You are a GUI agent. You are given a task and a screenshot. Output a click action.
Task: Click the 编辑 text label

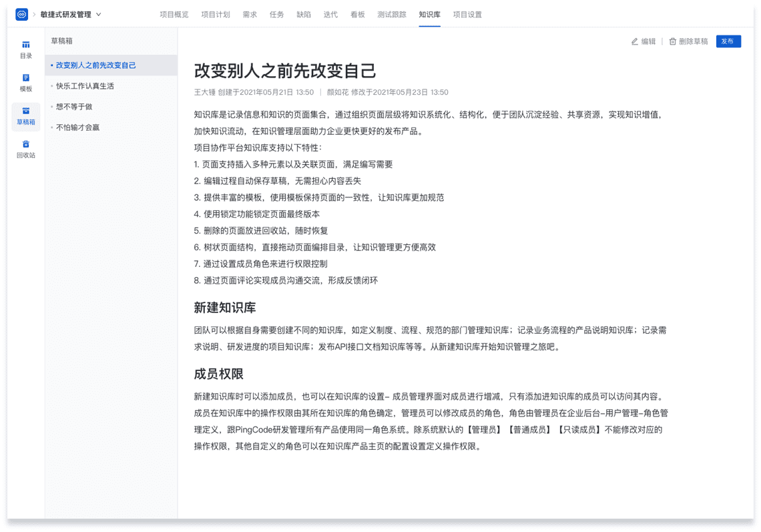(x=648, y=42)
